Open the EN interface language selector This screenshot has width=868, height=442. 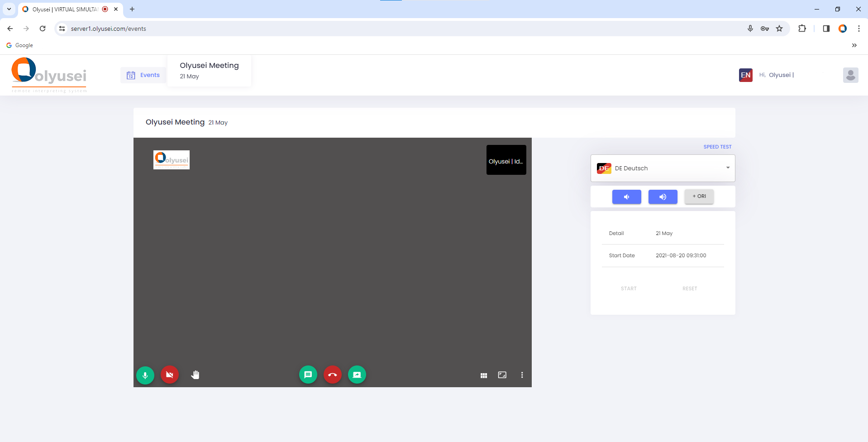click(x=746, y=75)
